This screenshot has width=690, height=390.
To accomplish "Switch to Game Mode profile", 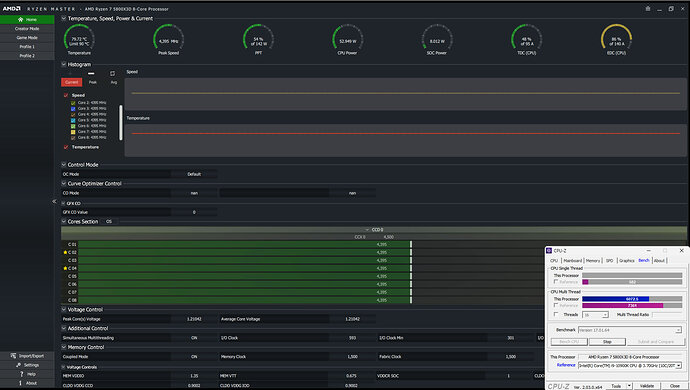I will coord(27,37).
